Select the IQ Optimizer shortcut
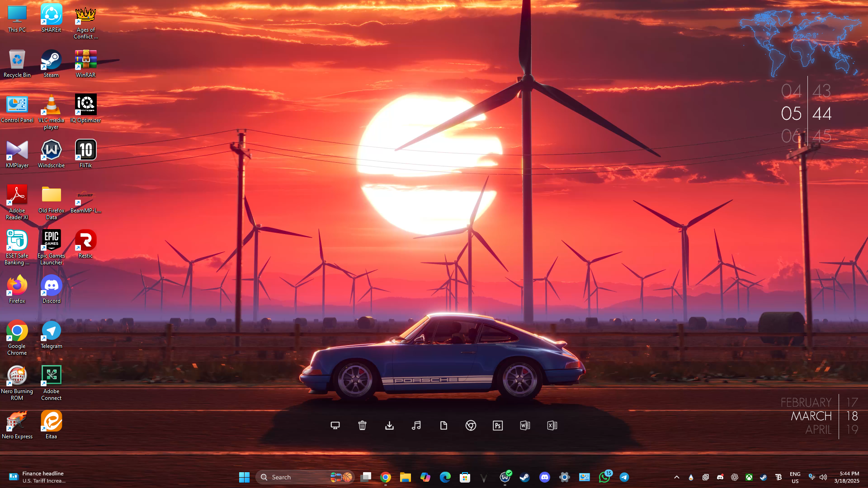Viewport: 868px width, 488px height. coord(86,109)
